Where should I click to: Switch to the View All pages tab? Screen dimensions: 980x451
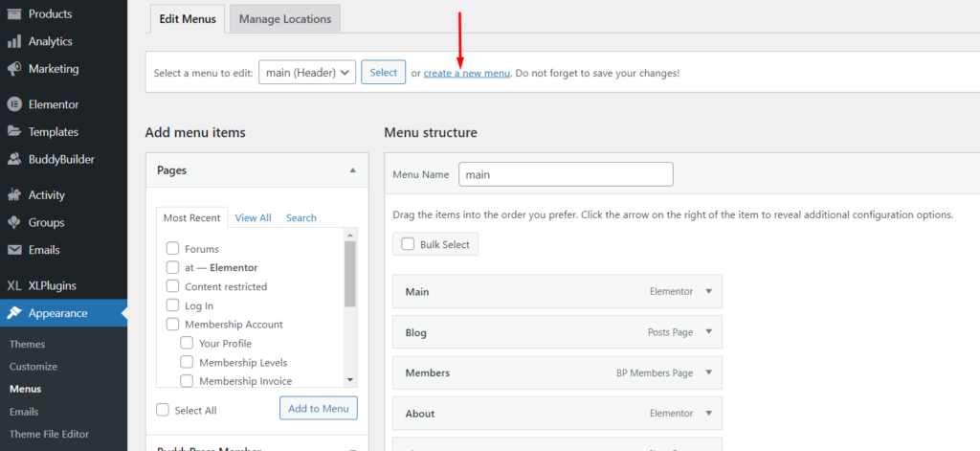253,217
